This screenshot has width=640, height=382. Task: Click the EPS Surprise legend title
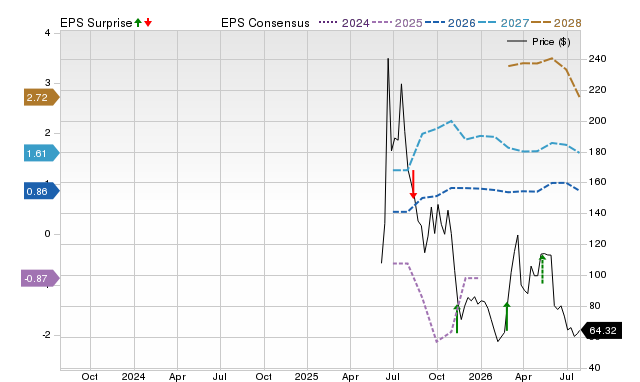96,23
